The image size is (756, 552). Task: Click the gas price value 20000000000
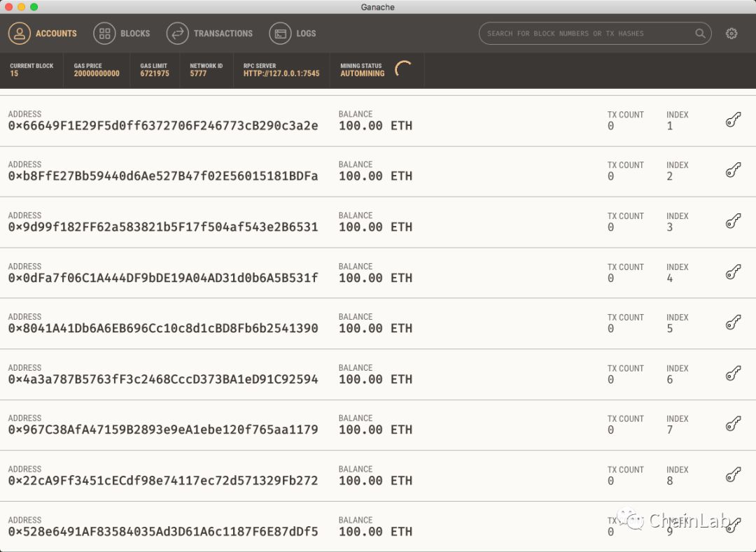coord(97,73)
